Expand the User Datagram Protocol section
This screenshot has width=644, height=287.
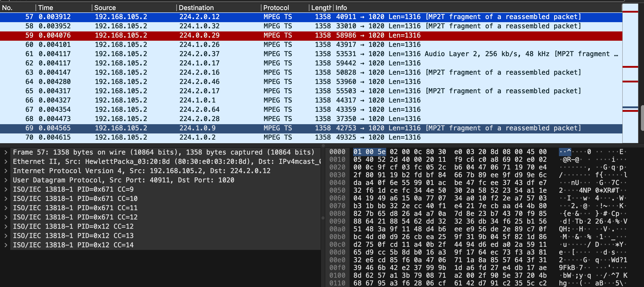click(6, 180)
